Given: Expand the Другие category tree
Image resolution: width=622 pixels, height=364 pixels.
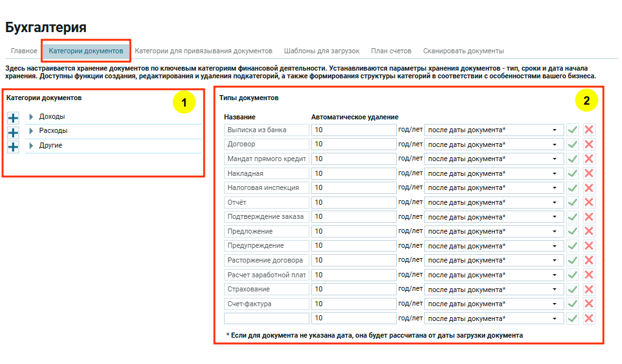Looking at the screenshot, I should click(31, 146).
